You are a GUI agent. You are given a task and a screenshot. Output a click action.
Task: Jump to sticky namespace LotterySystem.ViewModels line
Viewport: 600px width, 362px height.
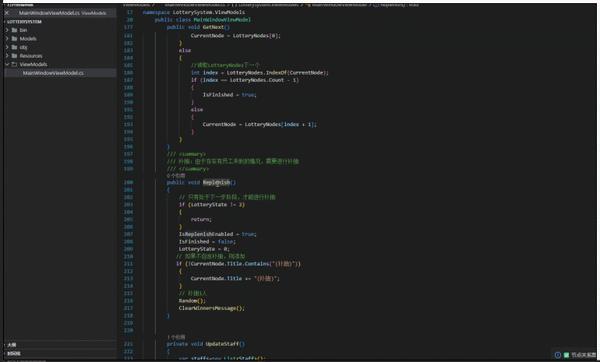coord(194,12)
